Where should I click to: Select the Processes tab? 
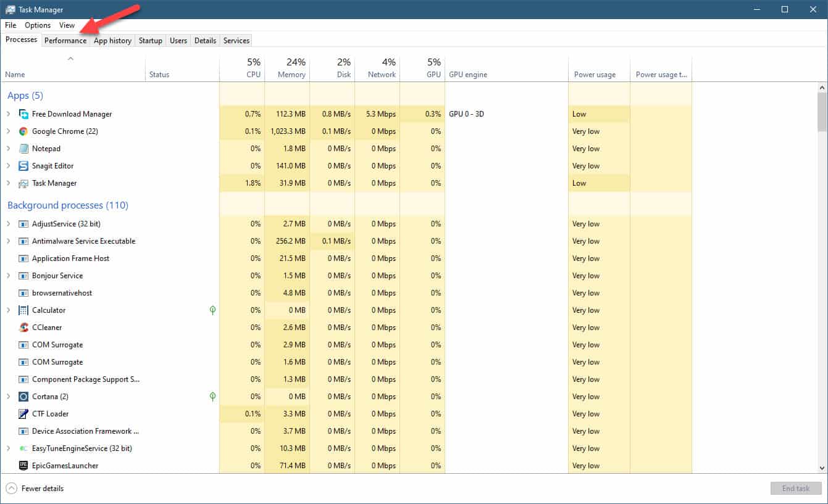[21, 39]
